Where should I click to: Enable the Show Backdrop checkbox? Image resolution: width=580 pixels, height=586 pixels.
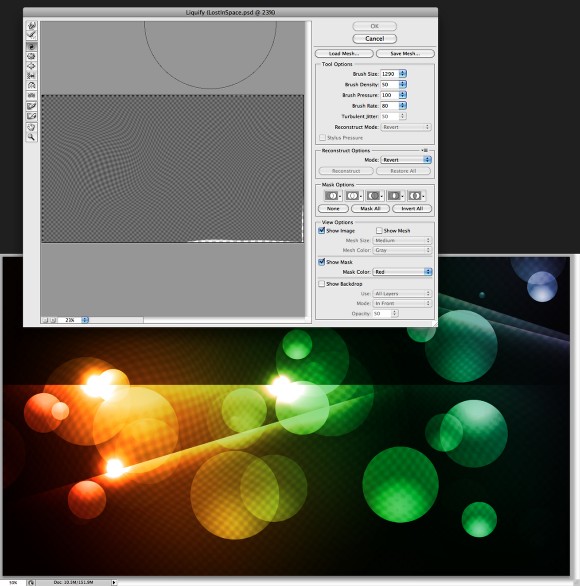click(x=321, y=284)
